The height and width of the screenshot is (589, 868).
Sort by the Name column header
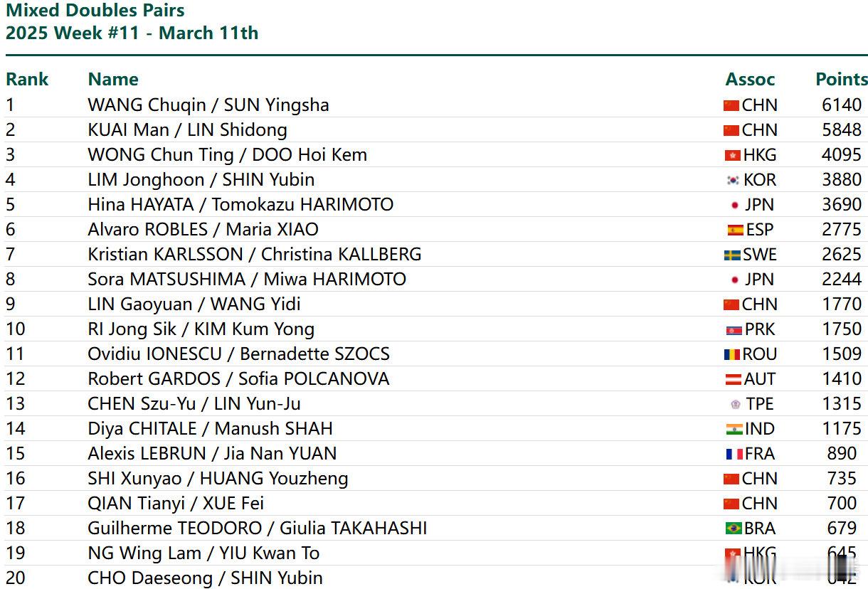[113, 79]
